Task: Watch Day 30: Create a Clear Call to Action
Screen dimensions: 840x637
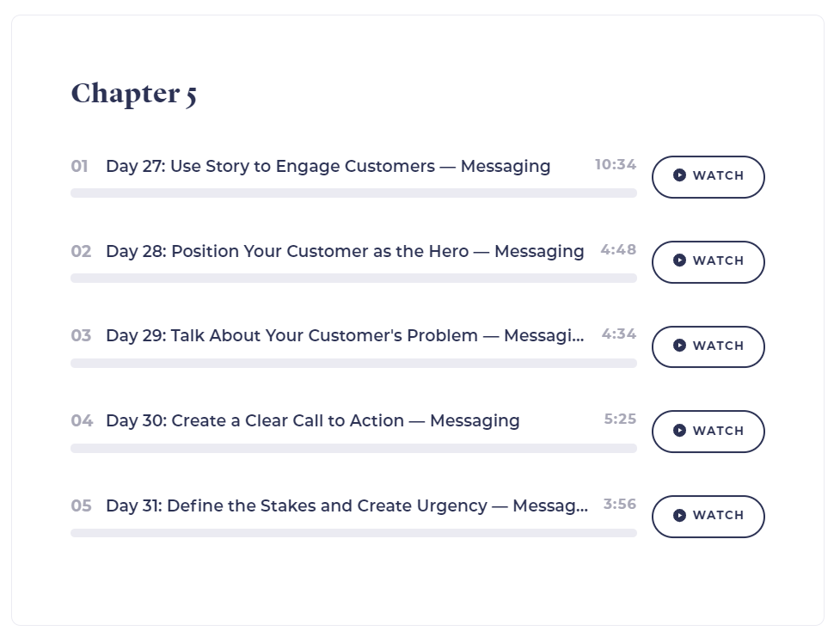Action: [x=708, y=432]
